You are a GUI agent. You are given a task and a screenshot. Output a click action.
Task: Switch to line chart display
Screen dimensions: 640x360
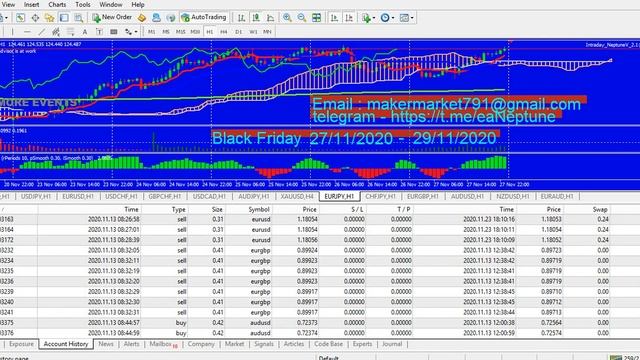[x=270, y=18]
